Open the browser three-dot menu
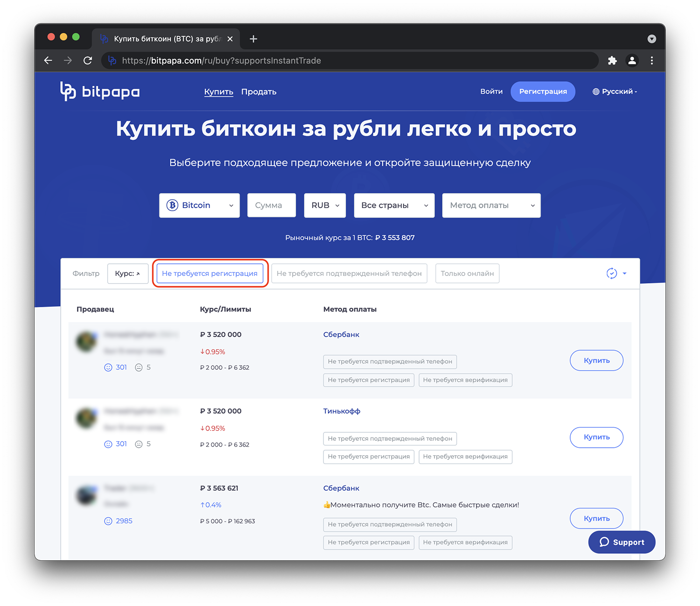This screenshot has height=606, width=700. pos(652,60)
